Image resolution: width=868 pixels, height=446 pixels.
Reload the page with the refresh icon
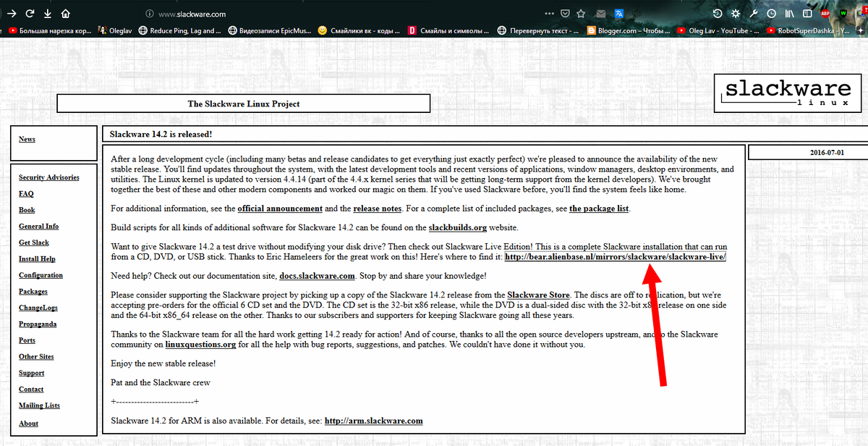pyautogui.click(x=30, y=14)
